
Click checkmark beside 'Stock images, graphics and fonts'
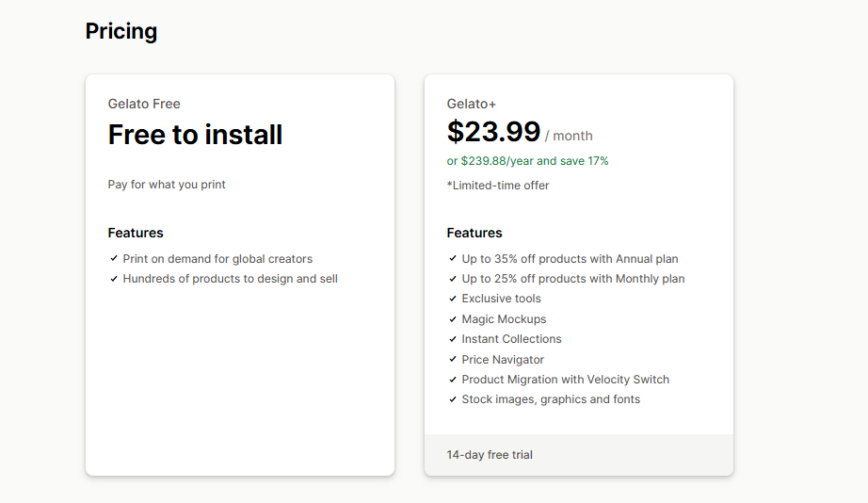tap(452, 399)
